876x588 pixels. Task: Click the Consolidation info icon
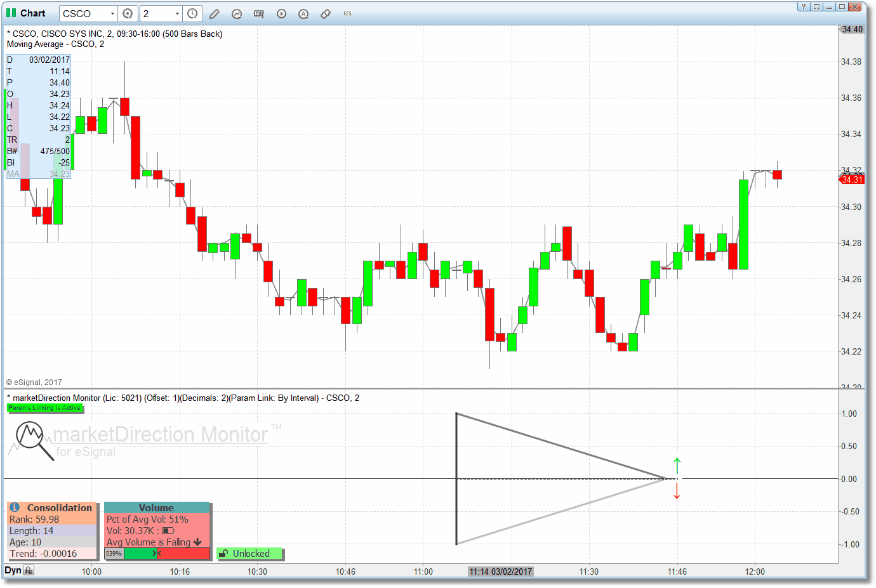tap(15, 507)
